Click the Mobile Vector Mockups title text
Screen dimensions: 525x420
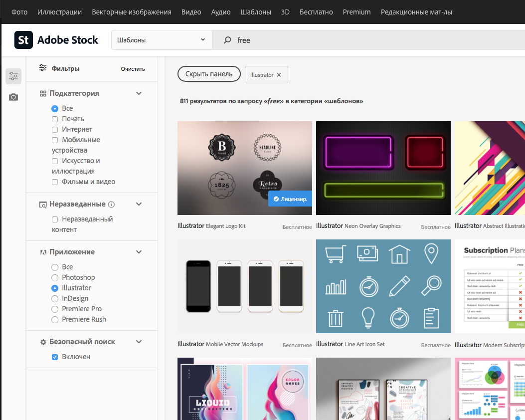235,344
